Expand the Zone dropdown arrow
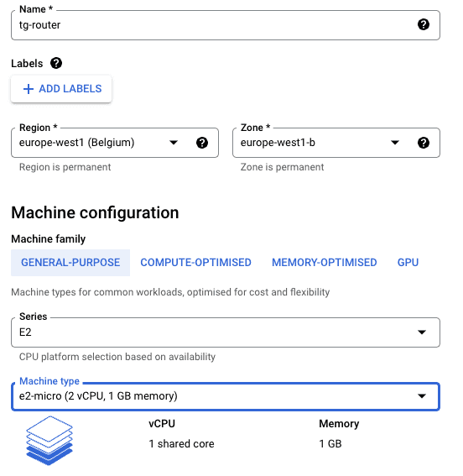This screenshot has width=463, height=476. pyautogui.click(x=395, y=143)
